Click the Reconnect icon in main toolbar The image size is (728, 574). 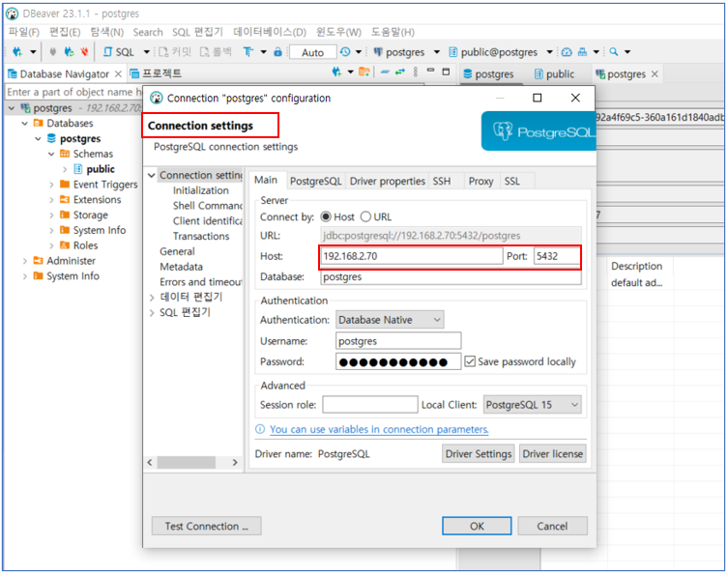[x=70, y=51]
